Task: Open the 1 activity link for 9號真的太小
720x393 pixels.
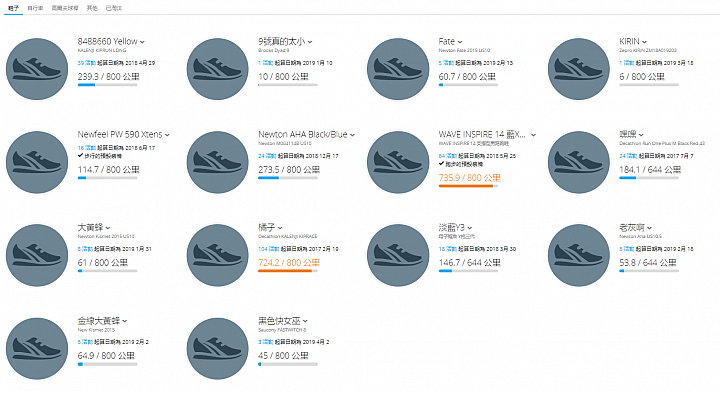Action: click(266, 63)
